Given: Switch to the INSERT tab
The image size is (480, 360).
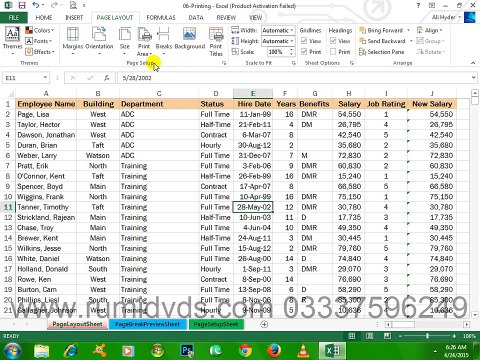Looking at the screenshot, I should point(74,18).
